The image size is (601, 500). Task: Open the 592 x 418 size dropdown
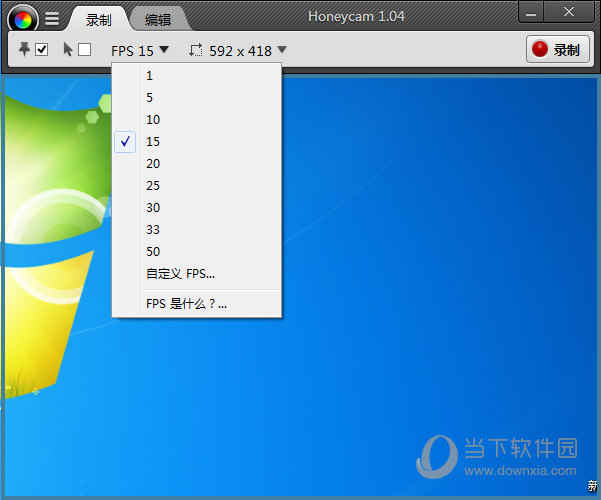click(x=248, y=51)
